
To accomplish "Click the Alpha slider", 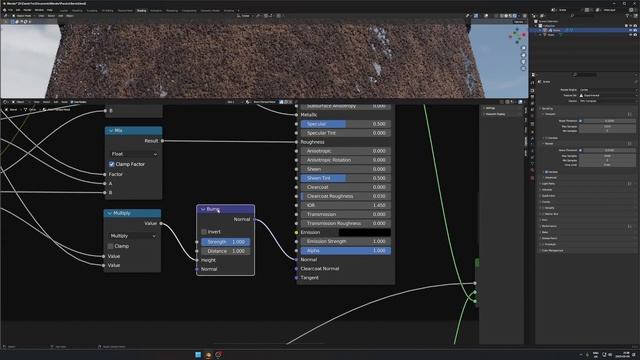I will (346, 251).
